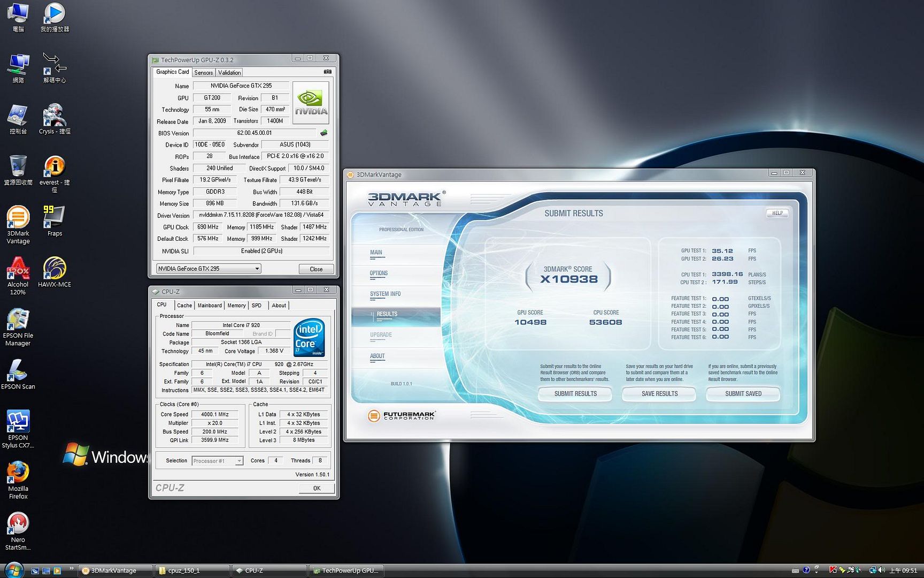Open the GPU selection dropdown in GPU-Z
The height and width of the screenshot is (578, 924).
coord(209,269)
